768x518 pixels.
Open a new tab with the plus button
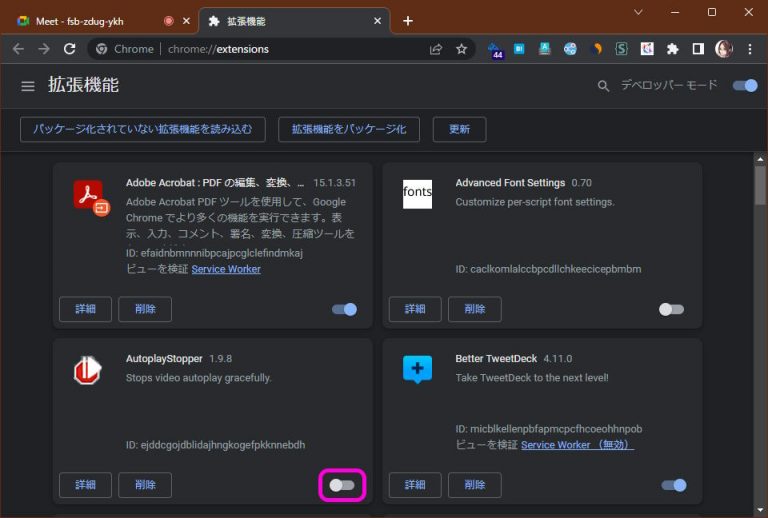408,21
